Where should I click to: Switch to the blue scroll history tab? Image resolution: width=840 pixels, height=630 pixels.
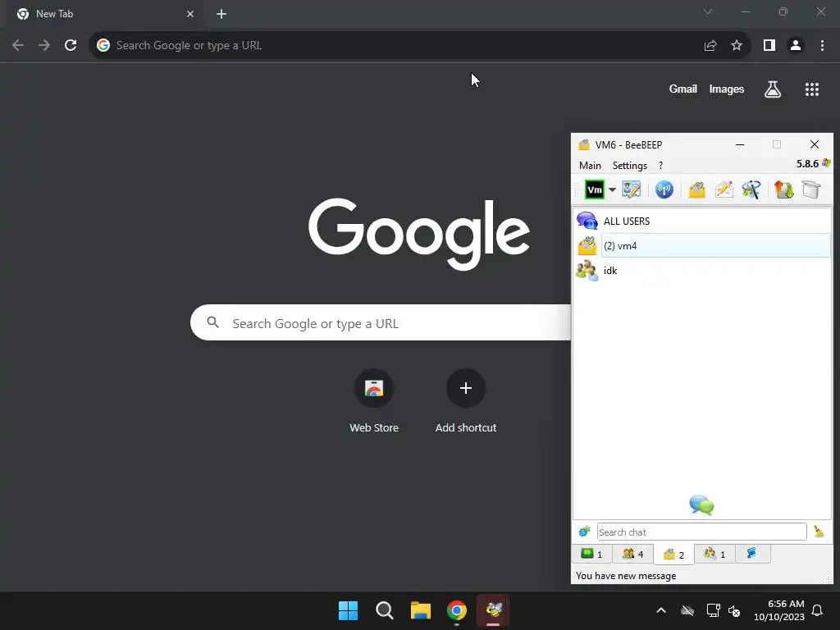[x=752, y=554]
